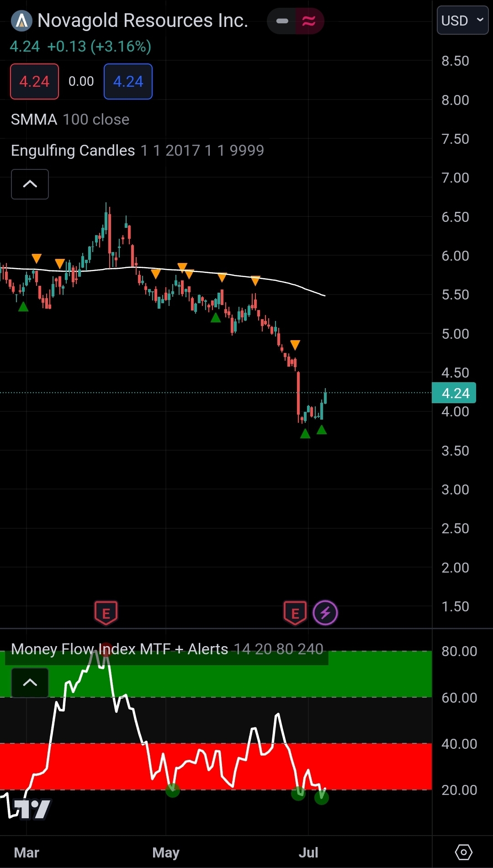Tap the green oversold circle near May on MFI
Image resolution: width=493 pixels, height=868 pixels.
[x=173, y=790]
